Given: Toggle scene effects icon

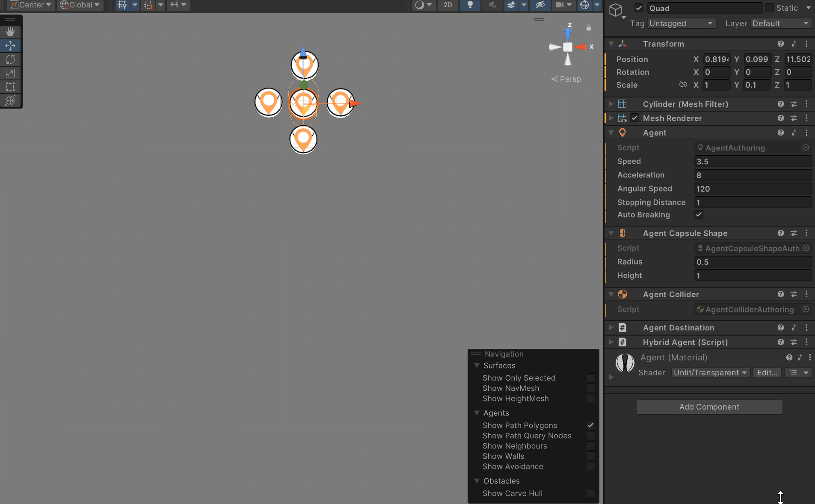Looking at the screenshot, I should pyautogui.click(x=511, y=5).
